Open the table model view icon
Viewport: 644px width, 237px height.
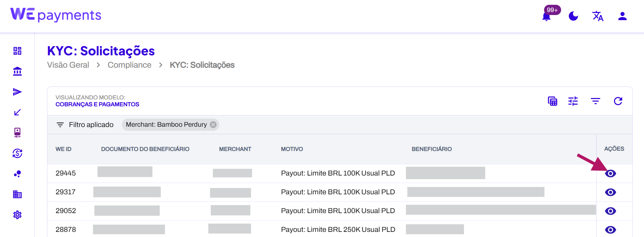553,101
